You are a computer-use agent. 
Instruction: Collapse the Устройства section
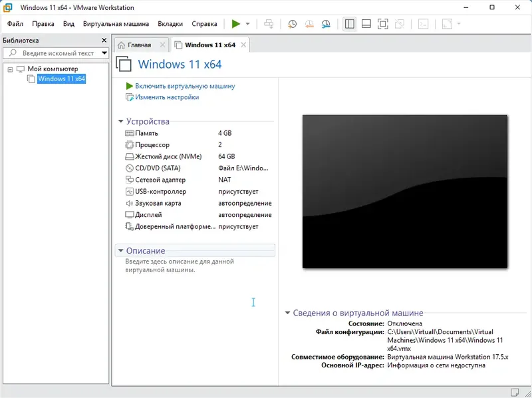(x=120, y=122)
